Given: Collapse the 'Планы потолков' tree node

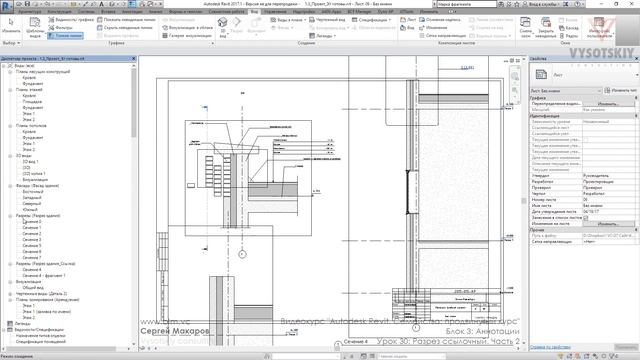Looking at the screenshot, I should pos(10,126).
